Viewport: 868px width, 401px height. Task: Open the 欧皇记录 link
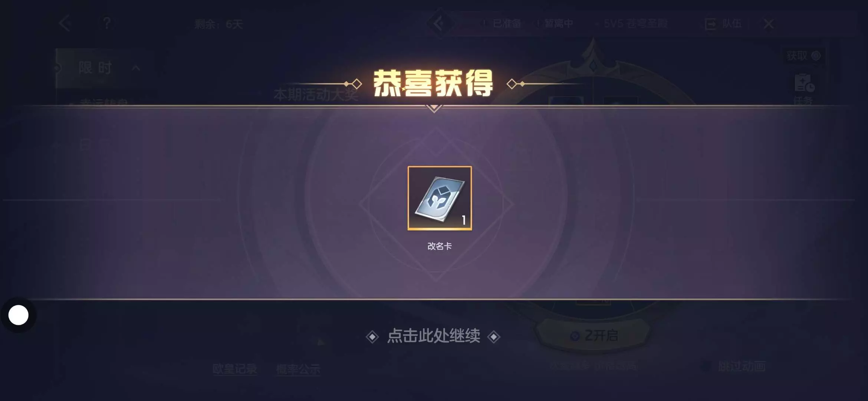click(234, 369)
